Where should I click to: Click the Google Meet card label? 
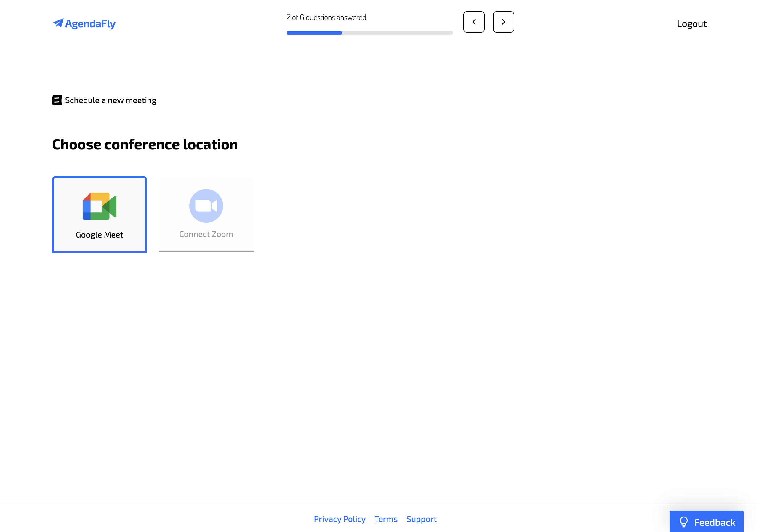click(100, 235)
